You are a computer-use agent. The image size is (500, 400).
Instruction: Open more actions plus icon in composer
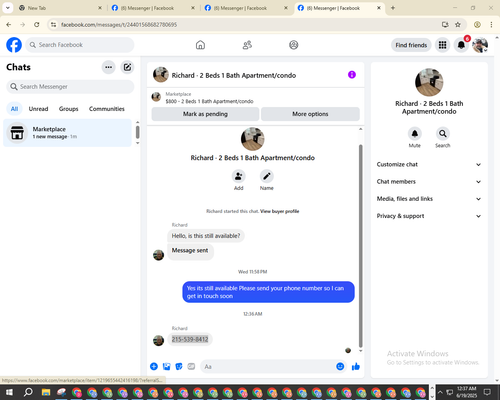point(154,366)
